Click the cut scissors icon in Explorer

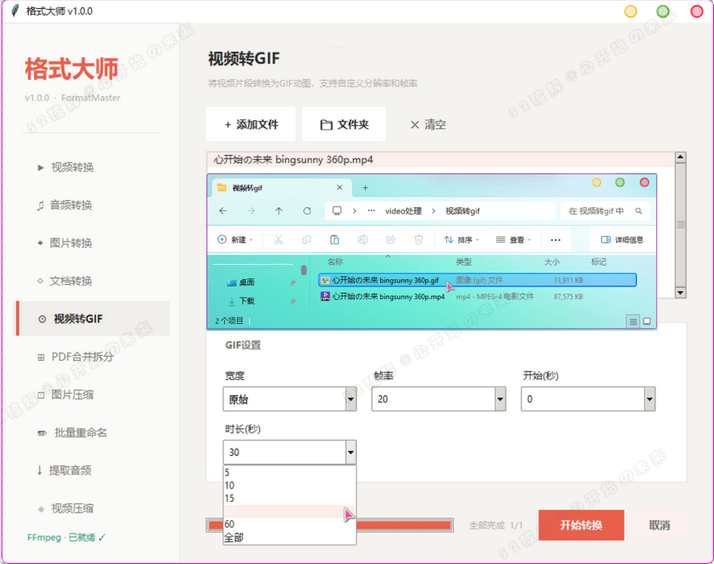tap(278, 239)
